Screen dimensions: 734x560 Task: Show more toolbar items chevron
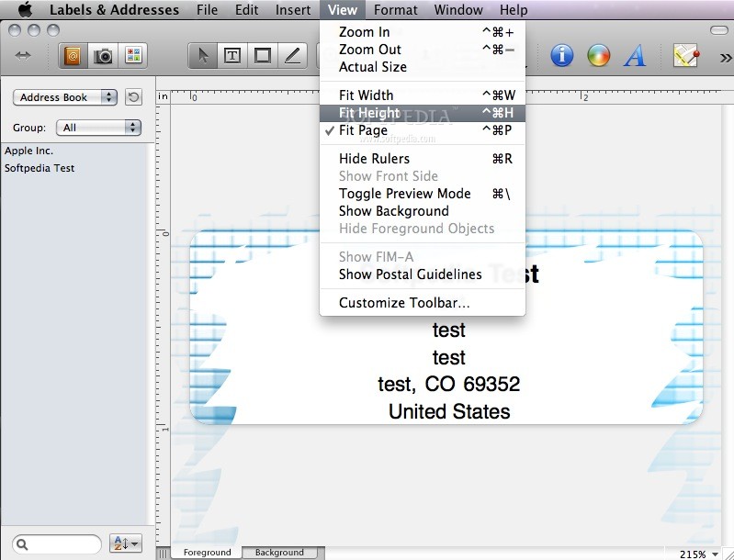click(726, 58)
